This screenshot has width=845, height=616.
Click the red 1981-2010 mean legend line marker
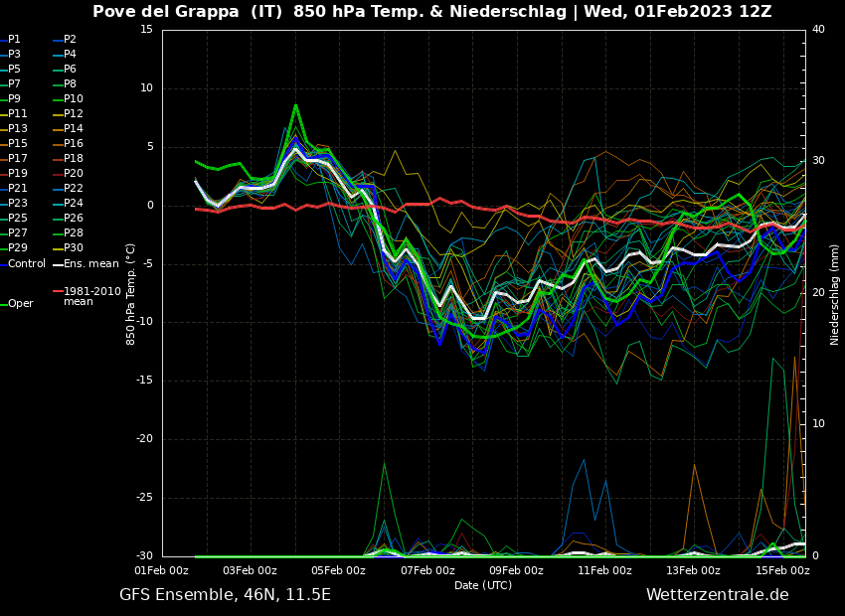(58, 291)
